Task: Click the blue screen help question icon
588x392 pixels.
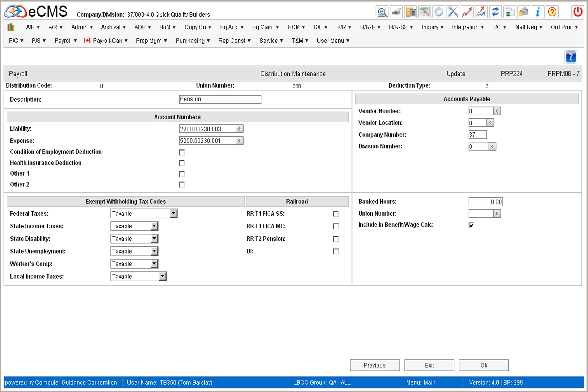Action: [x=571, y=57]
